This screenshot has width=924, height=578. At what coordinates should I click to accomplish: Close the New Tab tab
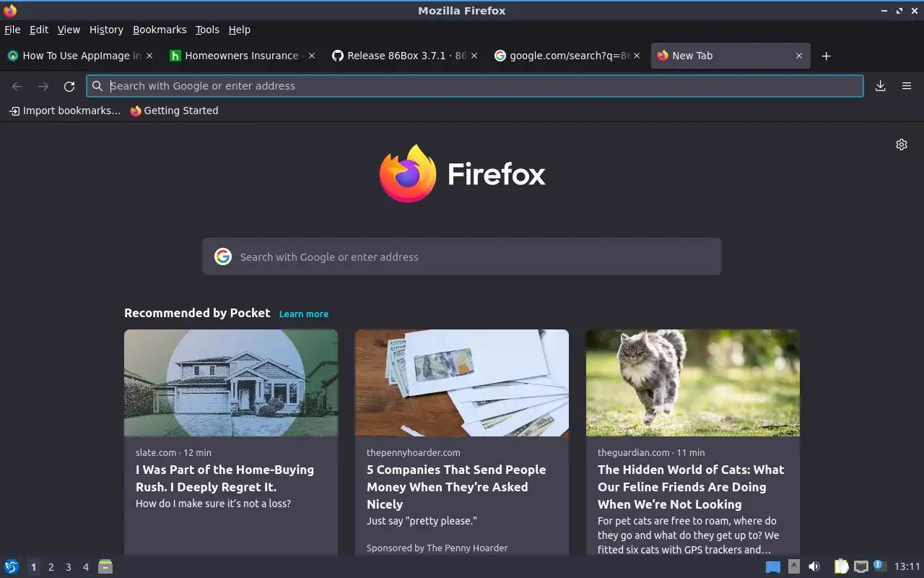click(799, 56)
